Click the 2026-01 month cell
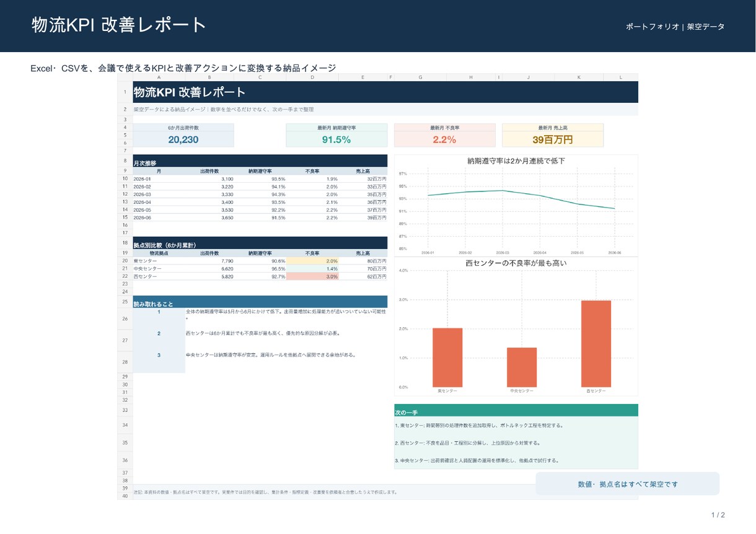 click(159, 178)
